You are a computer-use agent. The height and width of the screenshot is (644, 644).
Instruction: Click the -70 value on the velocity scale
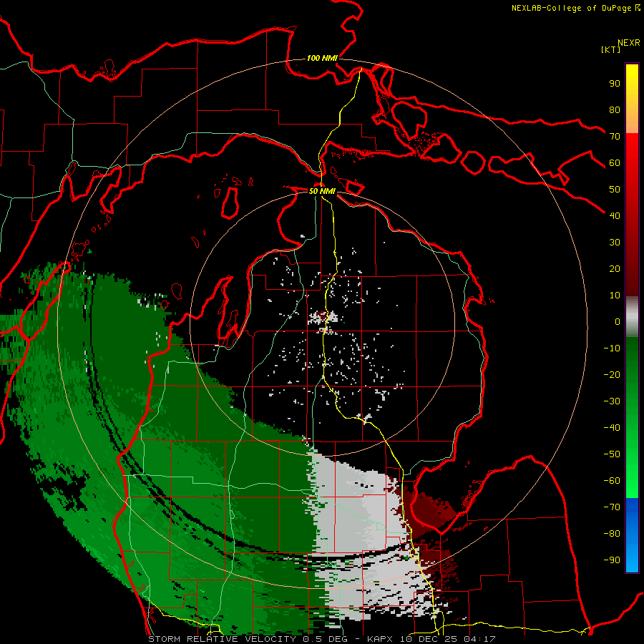[x=612, y=507]
